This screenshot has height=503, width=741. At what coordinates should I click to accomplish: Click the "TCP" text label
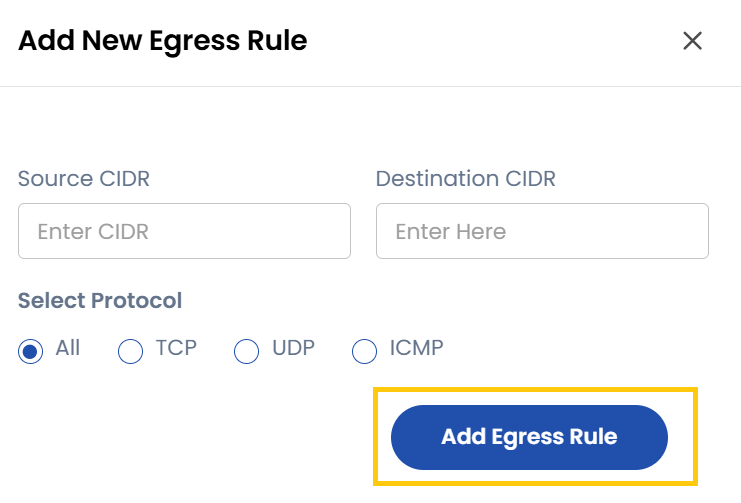[x=176, y=348]
